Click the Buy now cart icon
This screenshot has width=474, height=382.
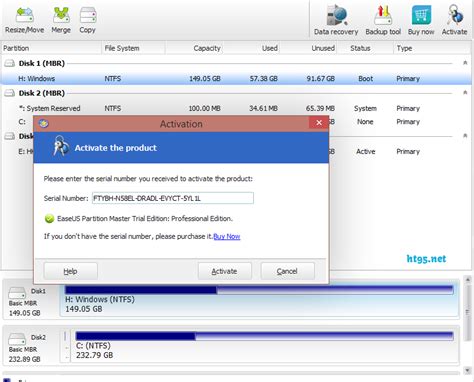pyautogui.click(x=421, y=15)
